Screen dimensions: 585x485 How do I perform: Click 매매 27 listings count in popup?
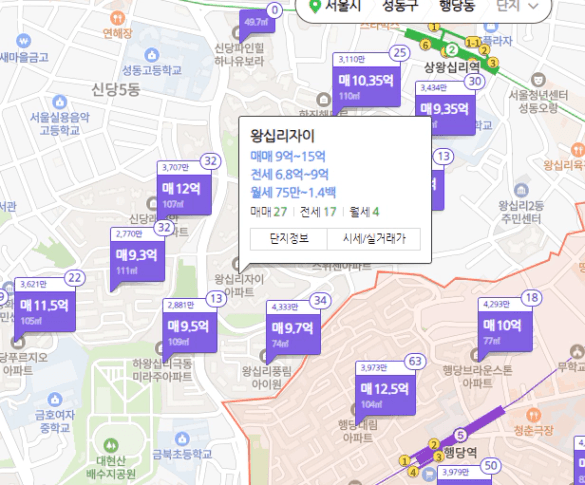pos(269,212)
